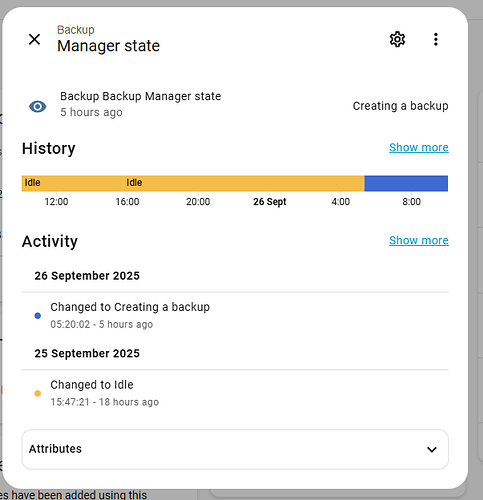This screenshot has height=500, width=483.
Task: Click the Attributes chevron arrow
Action: pos(432,449)
